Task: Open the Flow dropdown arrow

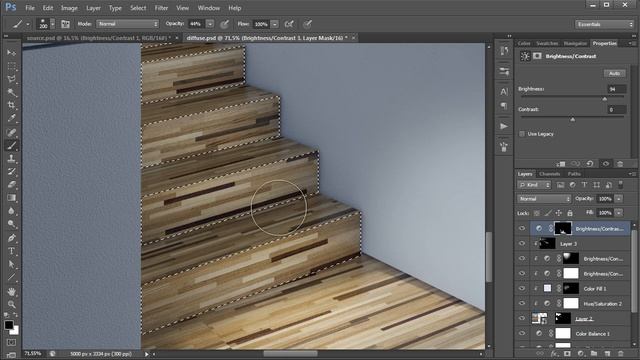Action: [x=275, y=24]
